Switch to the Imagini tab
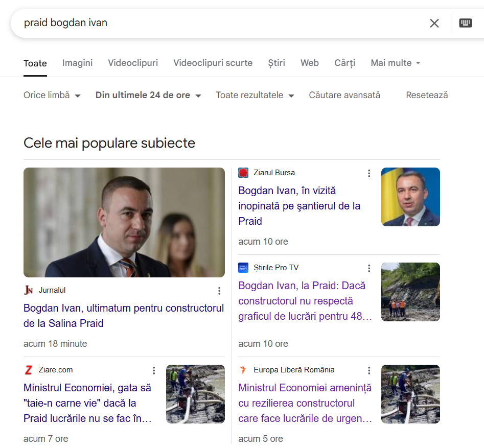The width and height of the screenshot is (484, 448). 77,63
